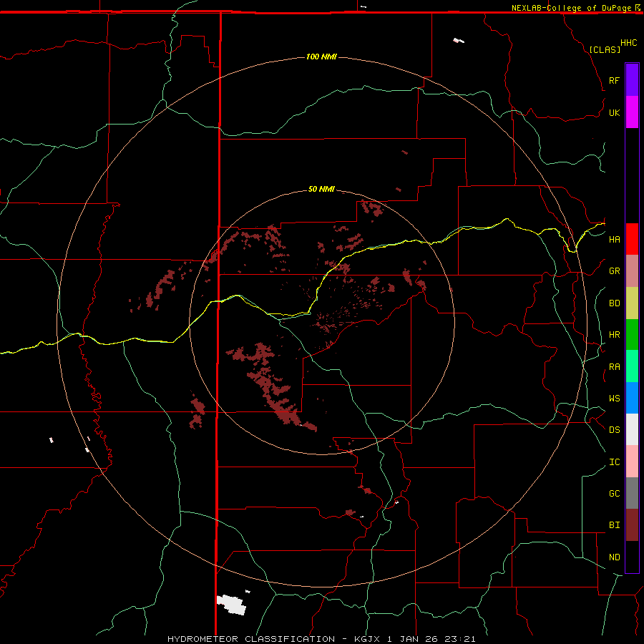Click the UK magenta legend swatch

(x=632, y=112)
